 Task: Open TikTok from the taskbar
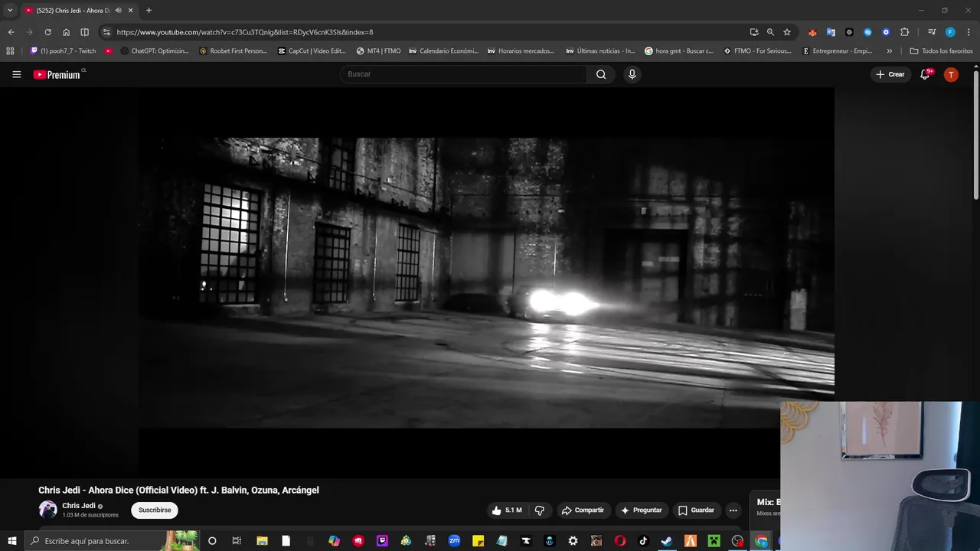643,541
